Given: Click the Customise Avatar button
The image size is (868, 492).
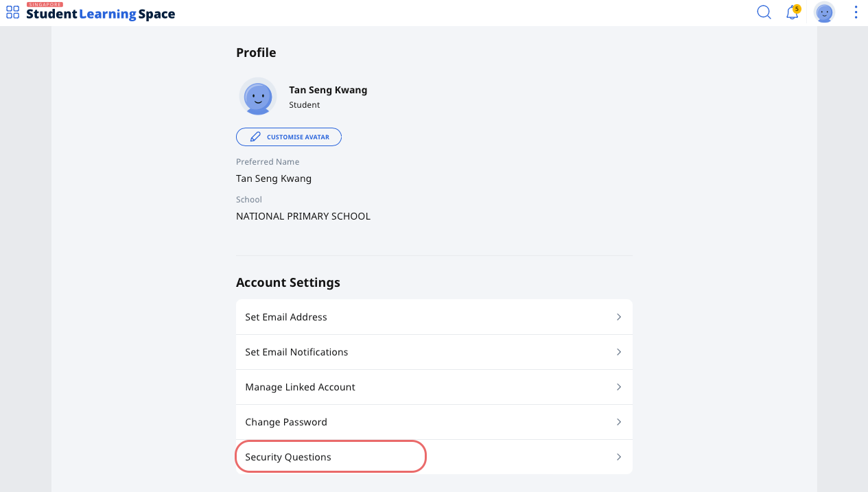Looking at the screenshot, I should [x=289, y=137].
